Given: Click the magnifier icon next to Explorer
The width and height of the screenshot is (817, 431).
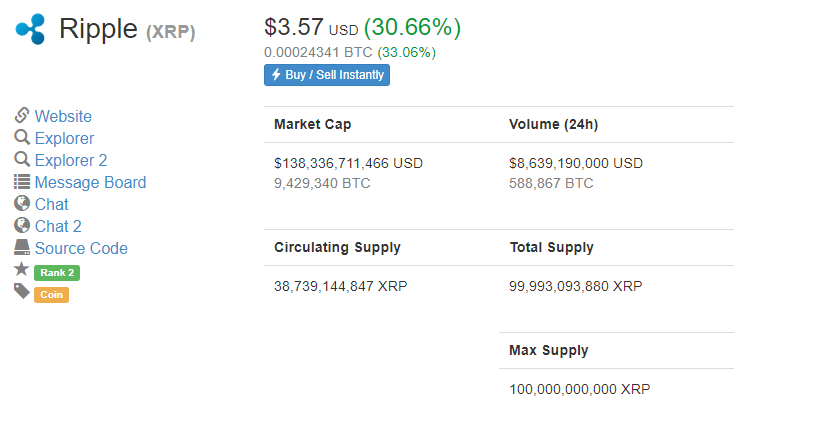Looking at the screenshot, I should [x=22, y=137].
